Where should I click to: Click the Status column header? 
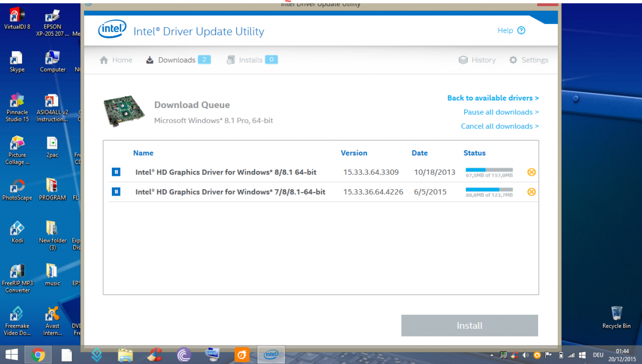[475, 153]
